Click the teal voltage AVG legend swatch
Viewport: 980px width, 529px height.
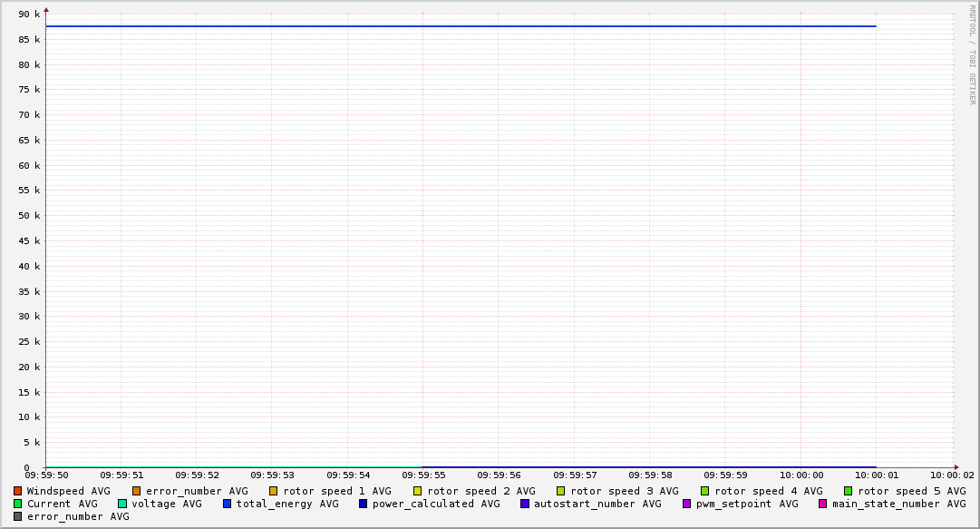[x=122, y=504]
